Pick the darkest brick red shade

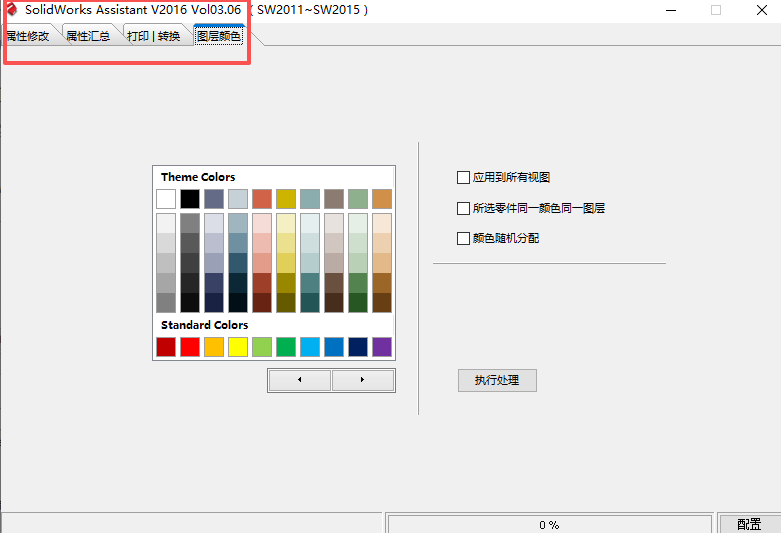(261, 302)
